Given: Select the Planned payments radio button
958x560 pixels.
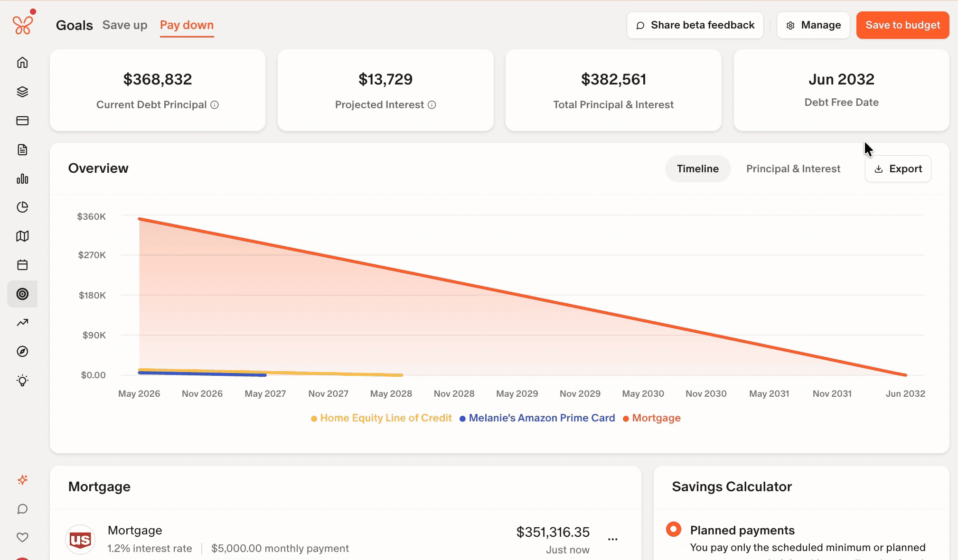Looking at the screenshot, I should tap(673, 529).
